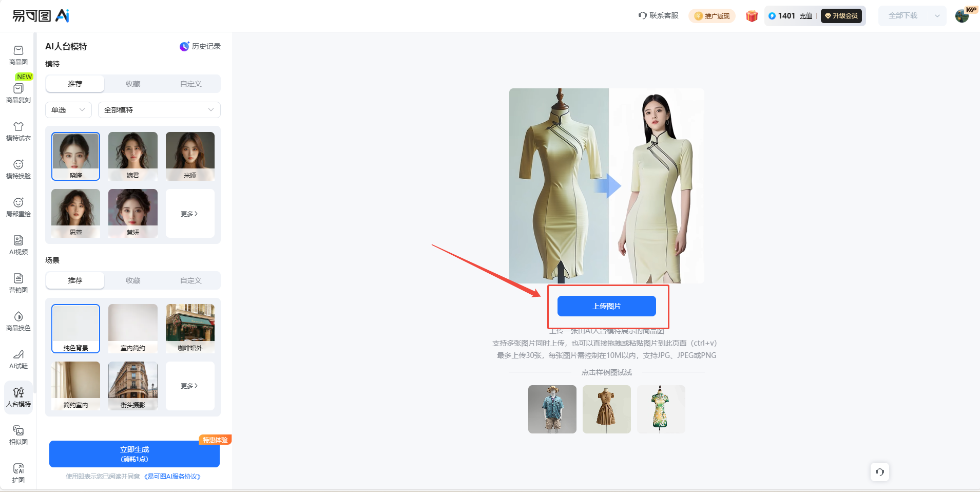The image size is (980, 492).
Task: Click the 上传图片 upload button
Action: coord(606,306)
